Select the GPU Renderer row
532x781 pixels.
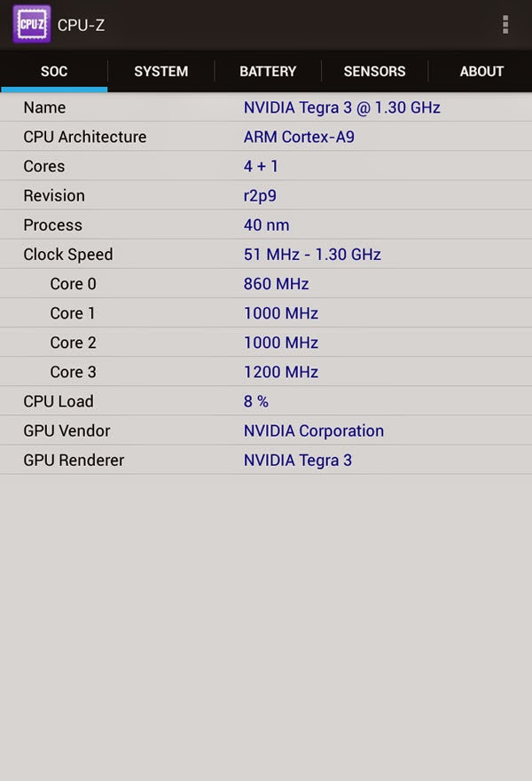[266, 460]
